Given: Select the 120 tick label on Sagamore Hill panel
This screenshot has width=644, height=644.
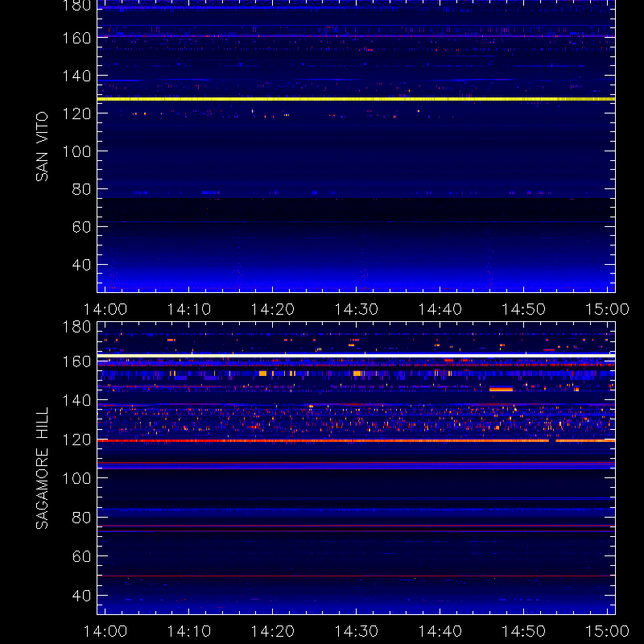Looking at the screenshot, I should tap(76, 440).
